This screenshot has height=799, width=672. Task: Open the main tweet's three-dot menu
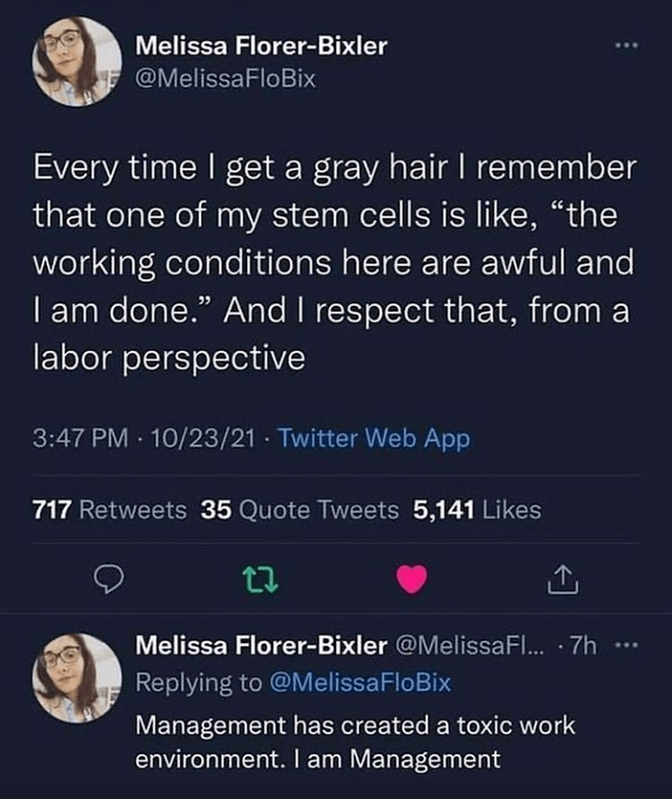point(626,45)
